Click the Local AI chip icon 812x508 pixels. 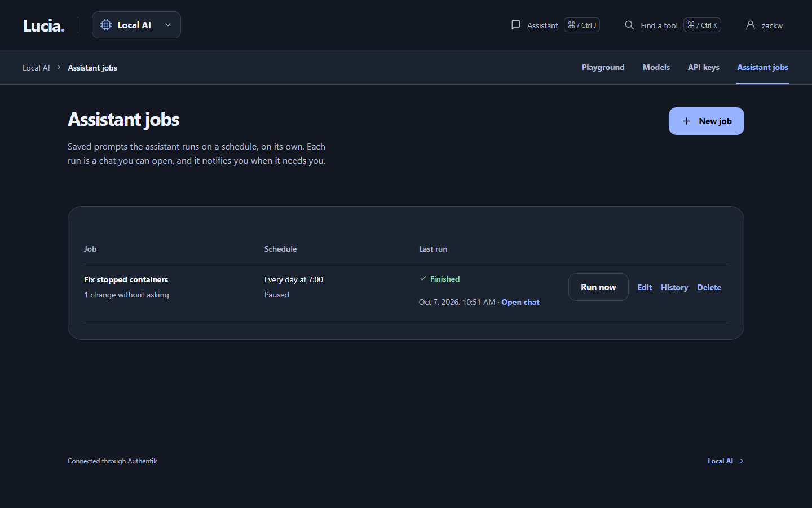pos(106,25)
